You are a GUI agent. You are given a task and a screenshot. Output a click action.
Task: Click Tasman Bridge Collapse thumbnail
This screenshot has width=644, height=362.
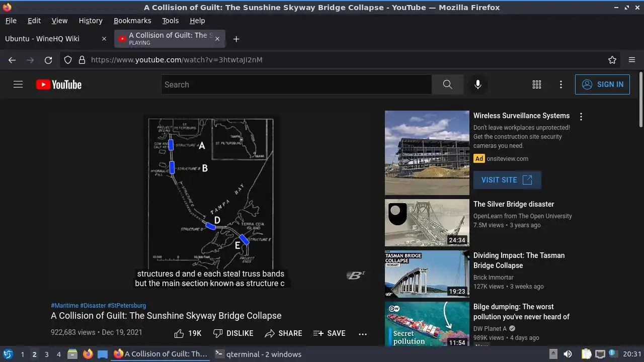(427, 274)
